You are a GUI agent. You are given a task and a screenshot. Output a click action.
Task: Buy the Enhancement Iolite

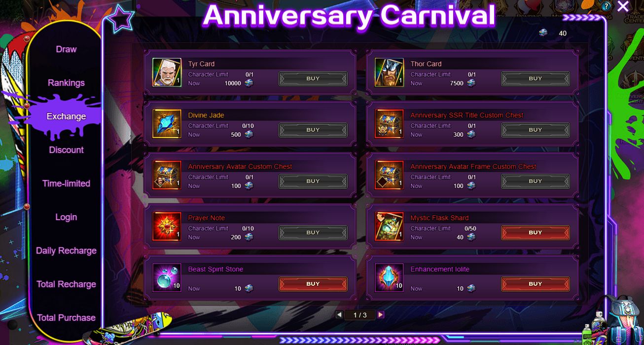point(536,284)
